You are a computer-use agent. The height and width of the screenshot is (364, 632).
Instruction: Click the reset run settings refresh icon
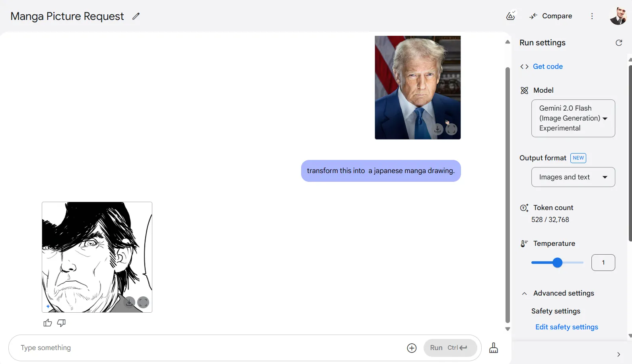[618, 43]
